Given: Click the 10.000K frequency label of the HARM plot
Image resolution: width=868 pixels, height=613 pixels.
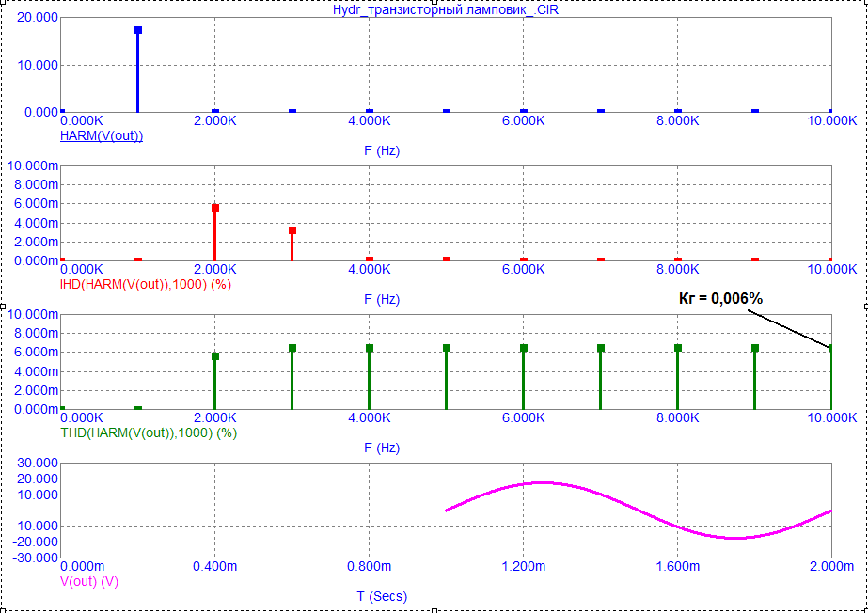Looking at the screenshot, I should 832,120.
